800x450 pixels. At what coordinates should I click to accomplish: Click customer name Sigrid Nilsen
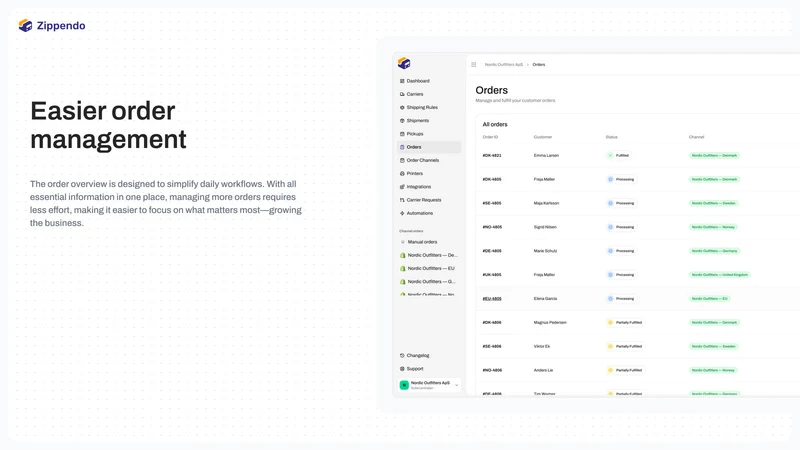(x=545, y=227)
